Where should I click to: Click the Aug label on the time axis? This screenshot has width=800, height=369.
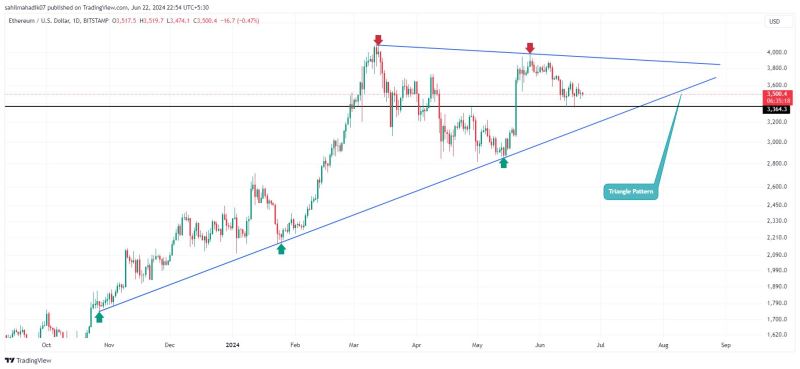[663, 345]
